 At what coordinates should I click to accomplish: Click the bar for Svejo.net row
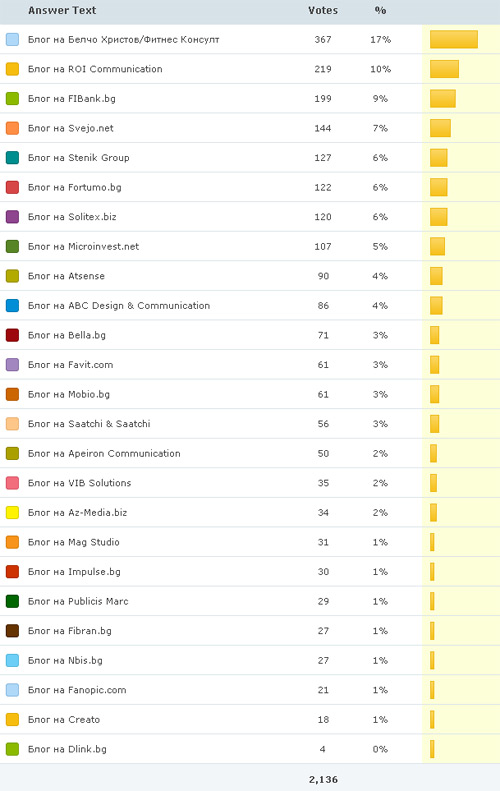440,128
